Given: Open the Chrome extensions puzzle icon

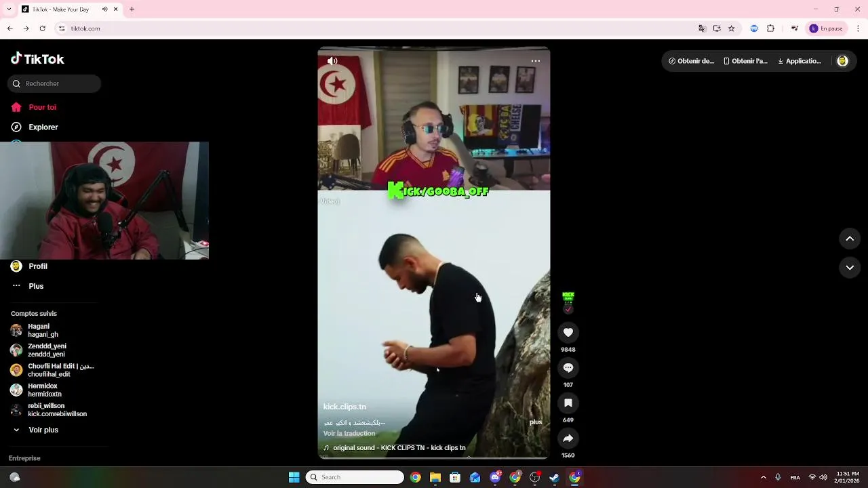Looking at the screenshot, I should (770, 28).
